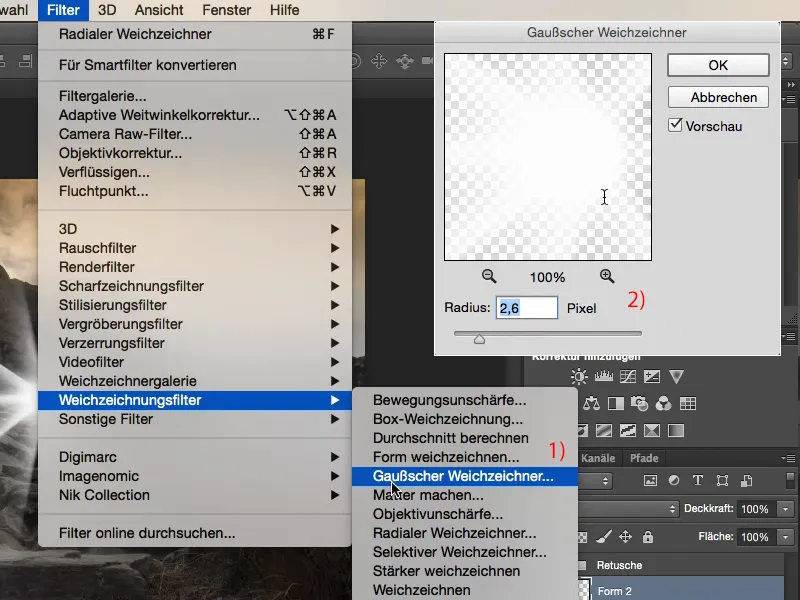Lock layer position (move arrows icon)

(x=626, y=537)
